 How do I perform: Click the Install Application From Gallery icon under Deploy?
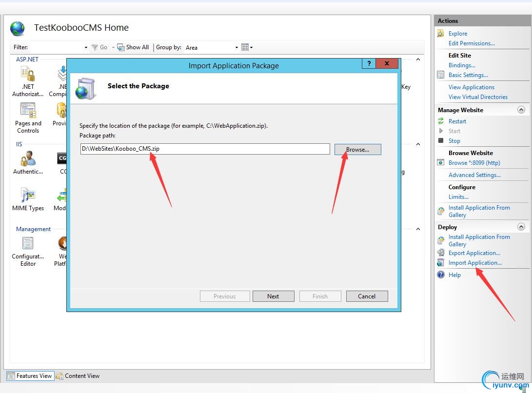point(440,240)
